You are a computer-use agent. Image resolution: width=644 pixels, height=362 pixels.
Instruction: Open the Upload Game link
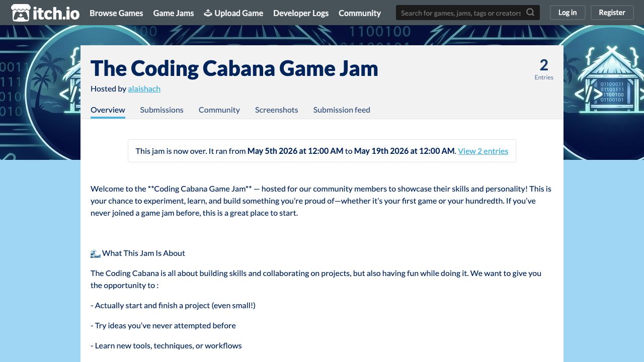pyautogui.click(x=233, y=13)
